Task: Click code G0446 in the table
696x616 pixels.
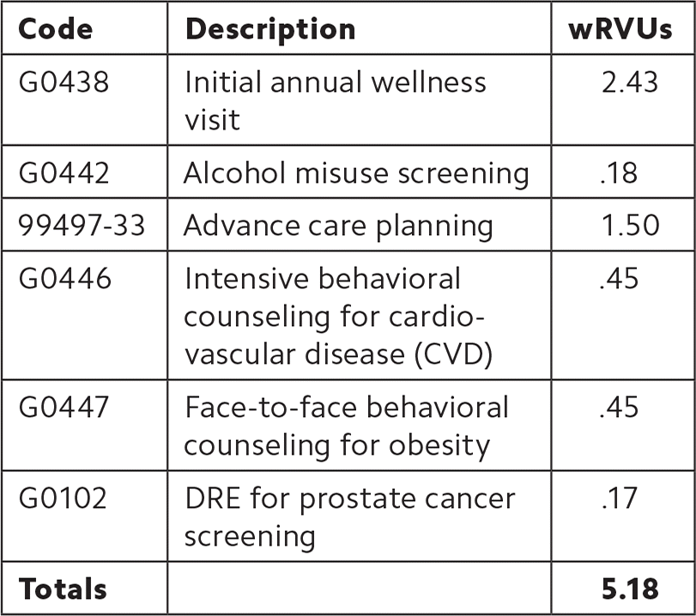Action: 65,279
